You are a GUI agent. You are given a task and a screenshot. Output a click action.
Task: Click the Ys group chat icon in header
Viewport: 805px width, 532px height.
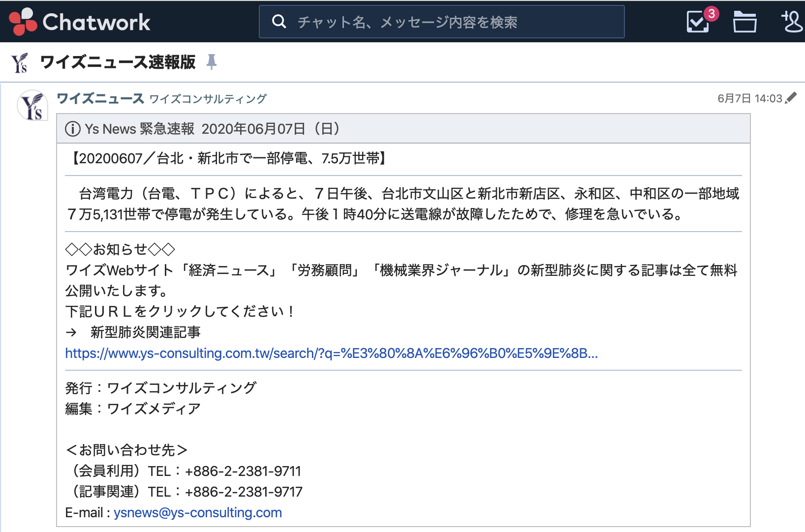point(20,62)
